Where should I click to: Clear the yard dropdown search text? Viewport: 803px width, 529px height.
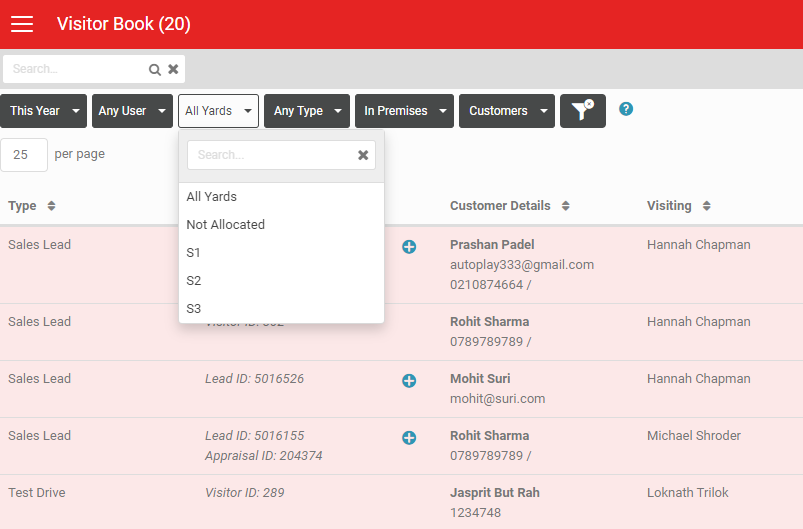pyautogui.click(x=363, y=155)
